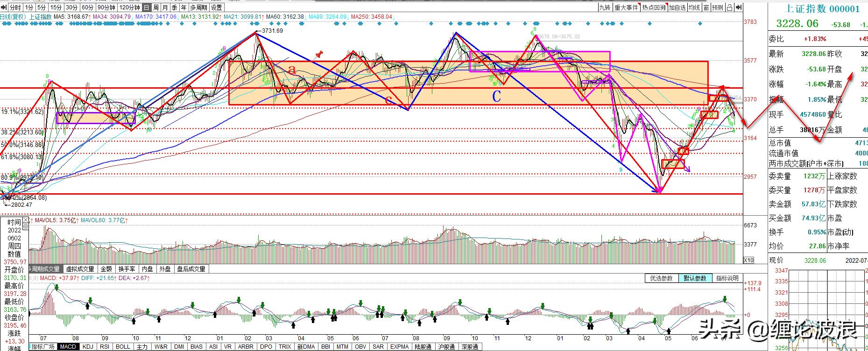
Task: Click the lock icon in chart toolbar
Action: click(729, 7)
